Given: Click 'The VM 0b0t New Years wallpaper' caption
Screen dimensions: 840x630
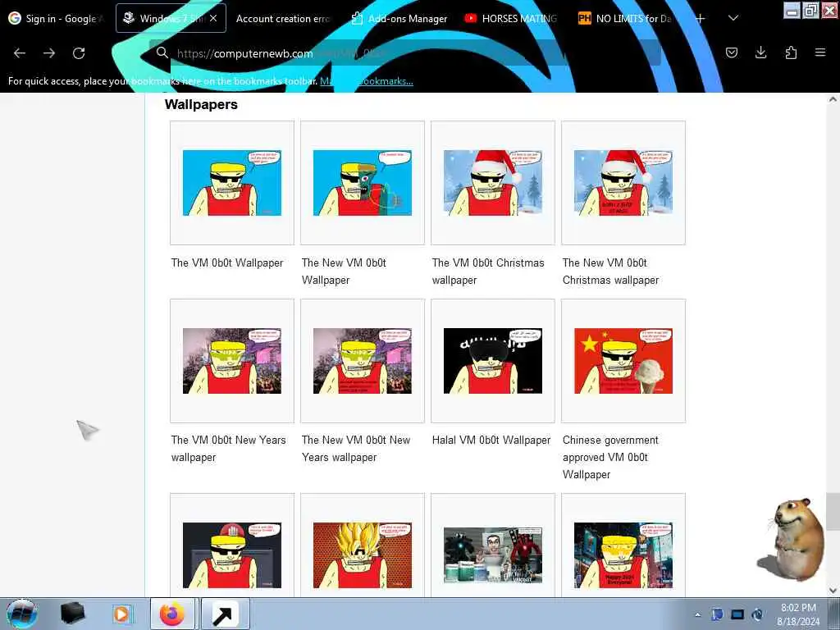Looking at the screenshot, I should pos(229,449).
